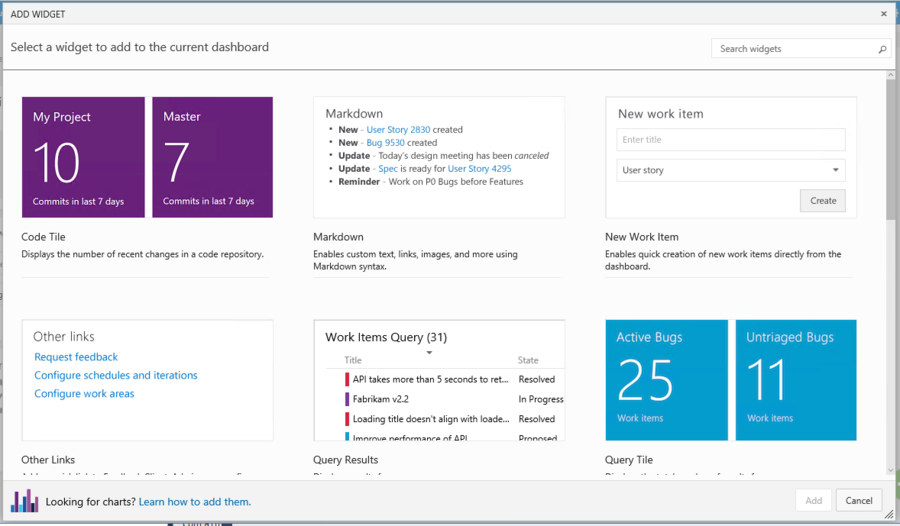Click the Cancel button
This screenshot has width=900, height=526.
859,501
